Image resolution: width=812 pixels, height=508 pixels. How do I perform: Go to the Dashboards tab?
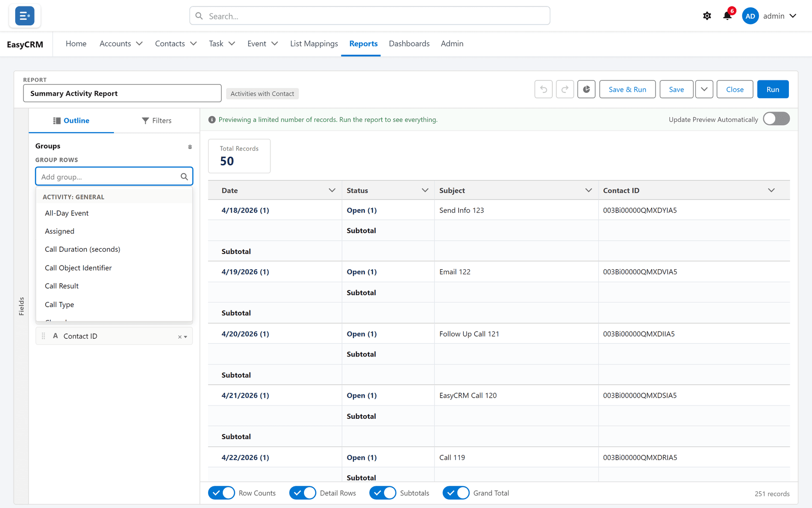pyautogui.click(x=409, y=43)
